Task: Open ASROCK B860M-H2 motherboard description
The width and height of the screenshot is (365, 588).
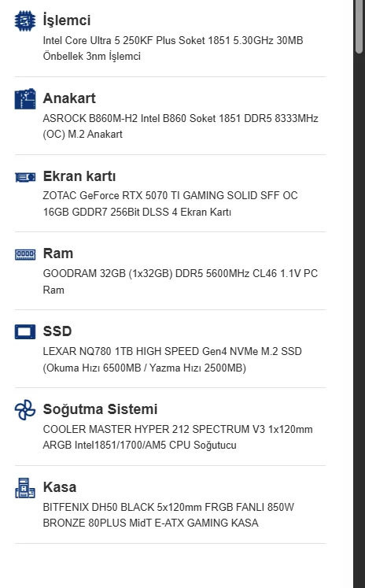Action: [180, 127]
